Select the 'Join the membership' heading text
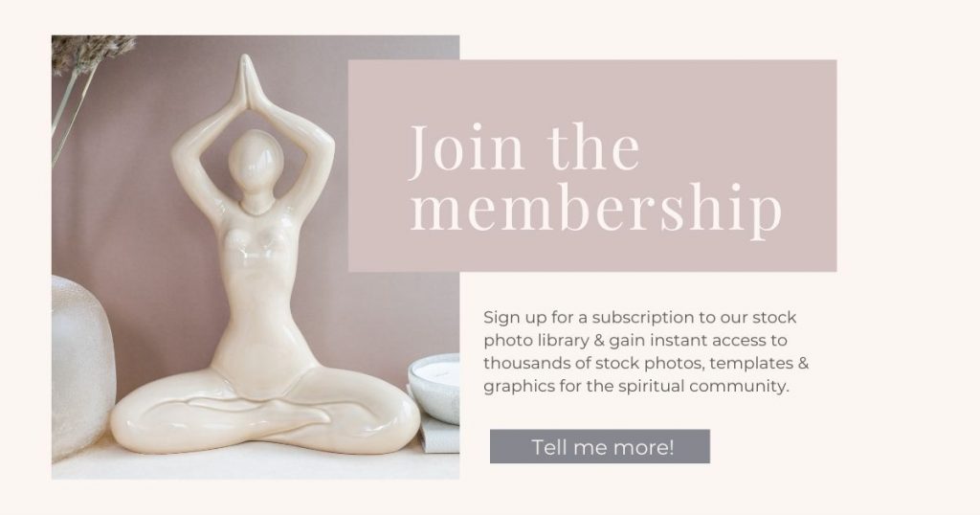Viewport: 980px width, 515px height. pyautogui.click(x=595, y=178)
